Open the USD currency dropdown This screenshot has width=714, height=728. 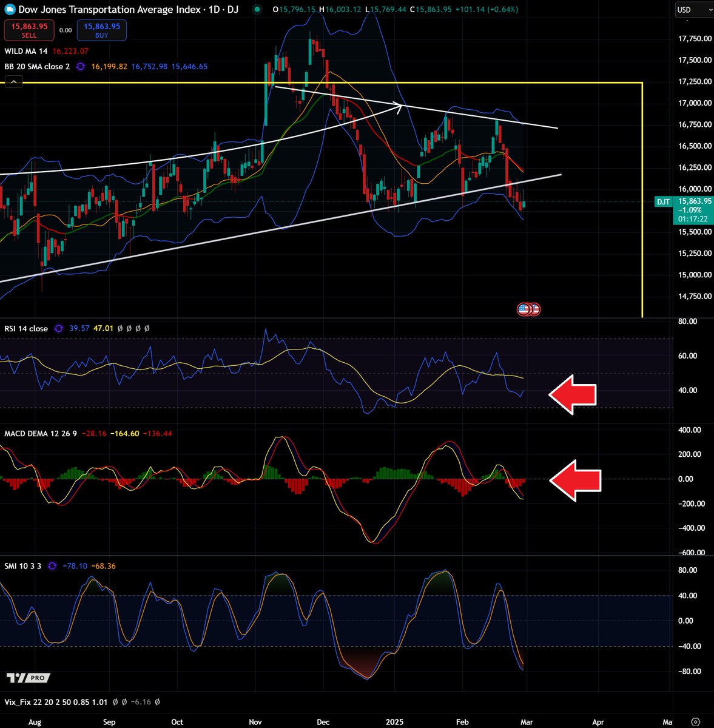693,10
